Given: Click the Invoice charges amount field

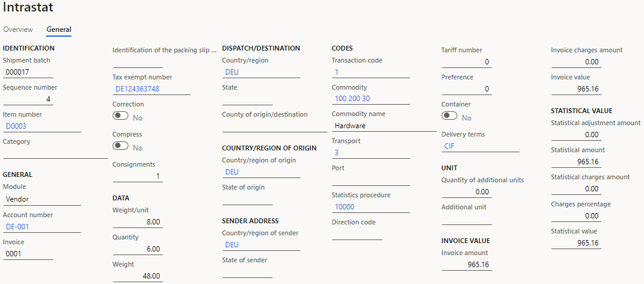Looking at the screenshot, I should pyautogui.click(x=577, y=62).
